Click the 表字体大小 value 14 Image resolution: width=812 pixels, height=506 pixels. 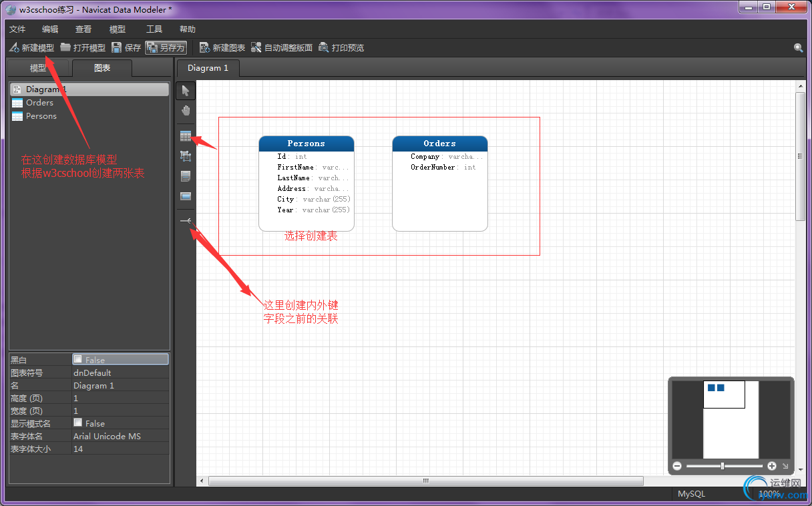pos(120,449)
